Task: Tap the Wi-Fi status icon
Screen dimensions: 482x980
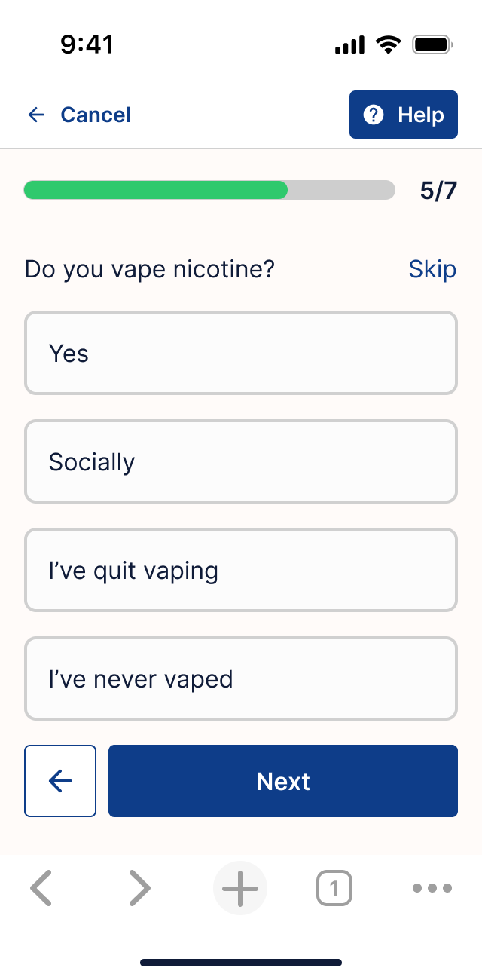Action: click(389, 45)
